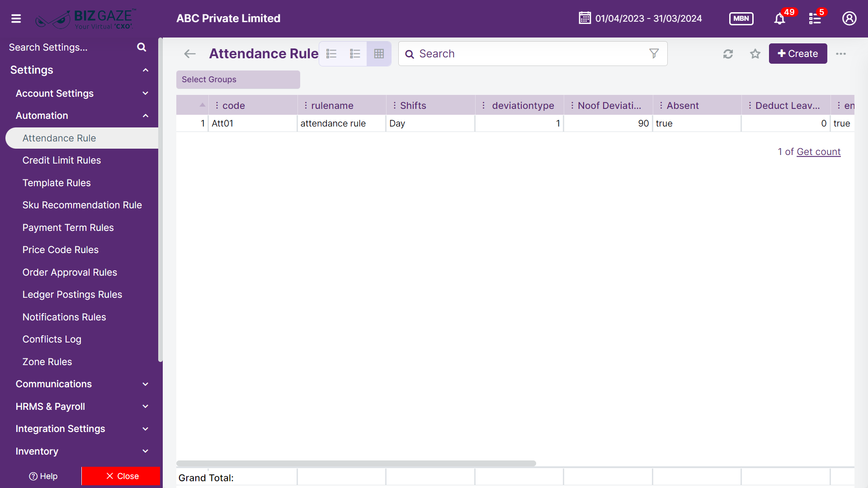Click the Get count link
The image size is (868, 488).
pyautogui.click(x=818, y=152)
